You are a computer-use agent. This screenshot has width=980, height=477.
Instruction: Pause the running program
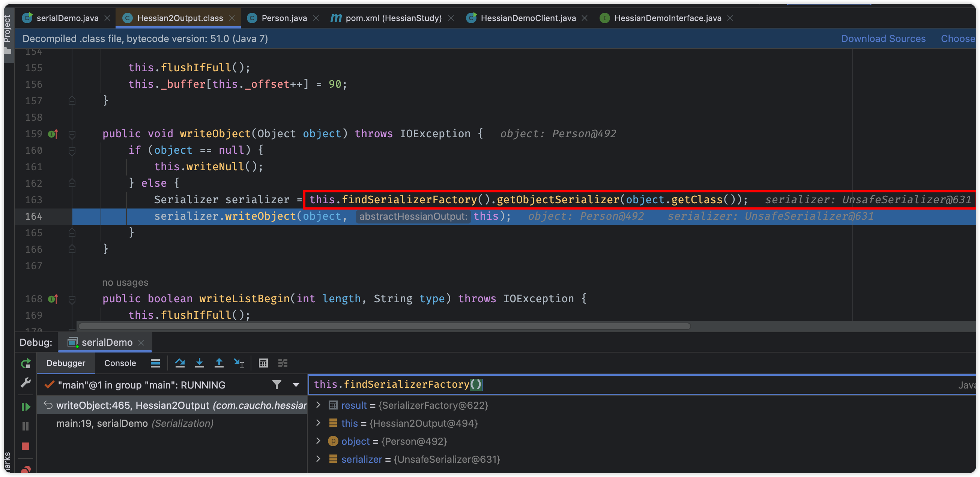click(26, 426)
